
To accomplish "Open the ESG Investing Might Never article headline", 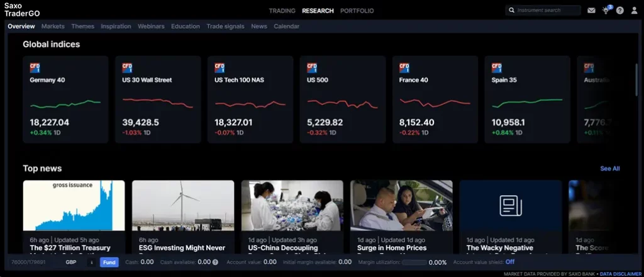I will [182, 248].
